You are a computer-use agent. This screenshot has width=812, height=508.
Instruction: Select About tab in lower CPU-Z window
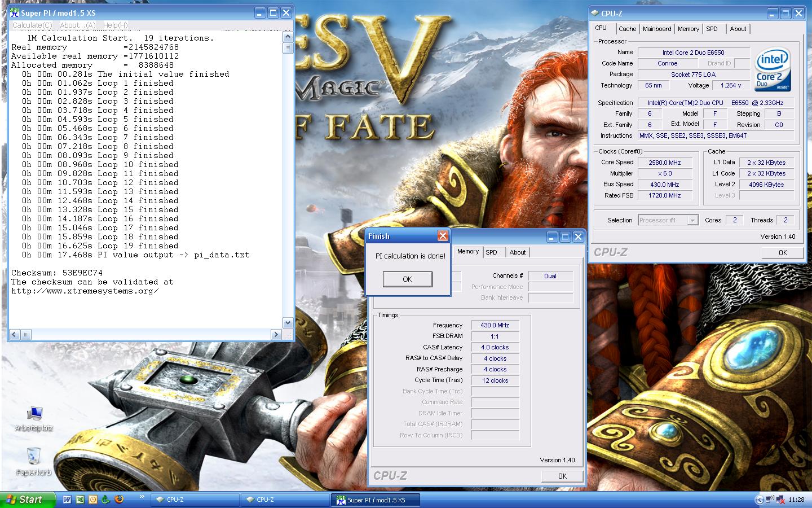point(518,252)
